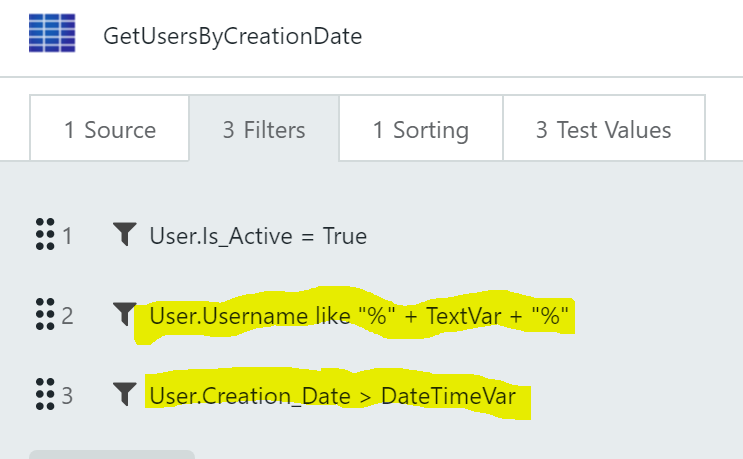Click the drag handle of filter 3
Viewport: 743px width, 459px height.
click(44, 396)
